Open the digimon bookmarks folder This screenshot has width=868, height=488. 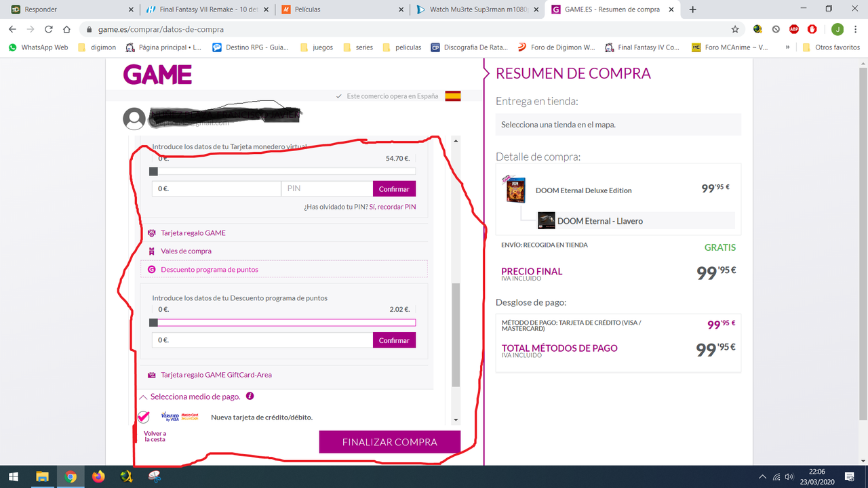coord(97,47)
